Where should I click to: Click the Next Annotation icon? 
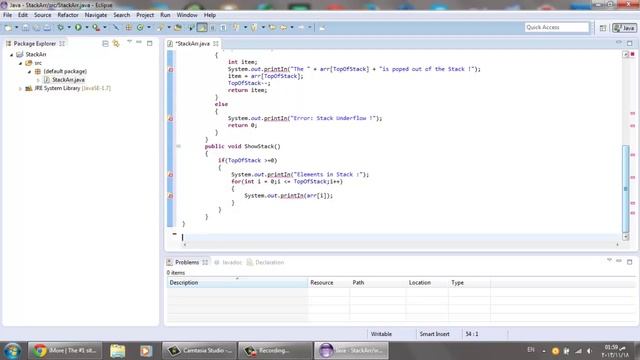click(236, 27)
